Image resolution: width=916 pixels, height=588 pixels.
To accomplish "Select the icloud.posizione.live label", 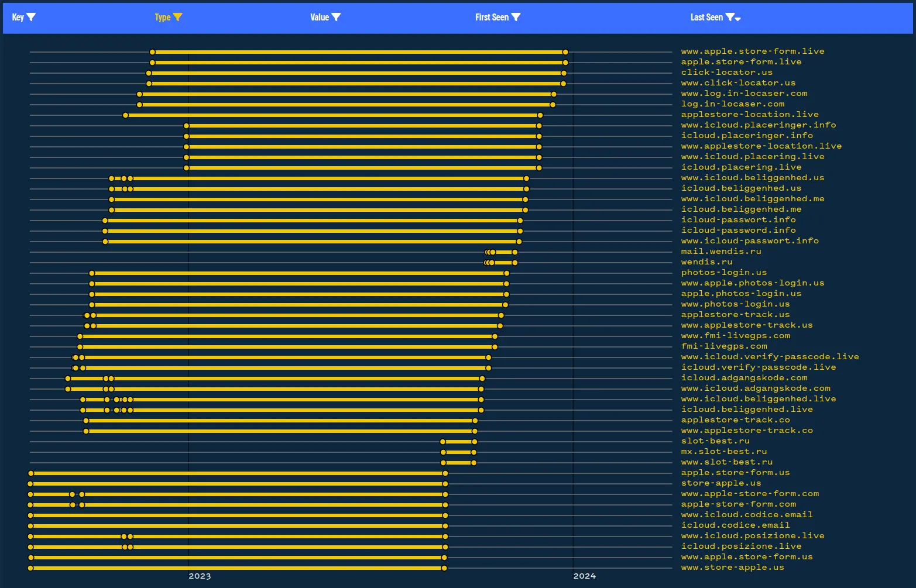I will point(742,546).
